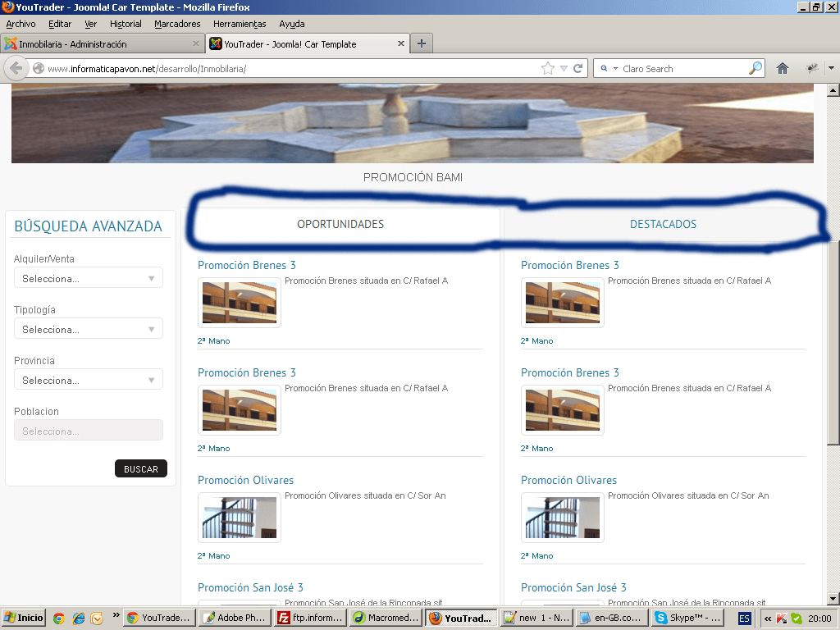The width and height of the screenshot is (840, 630).
Task: Open Promoción San José 3 link in Oportunidades
Action: point(251,587)
